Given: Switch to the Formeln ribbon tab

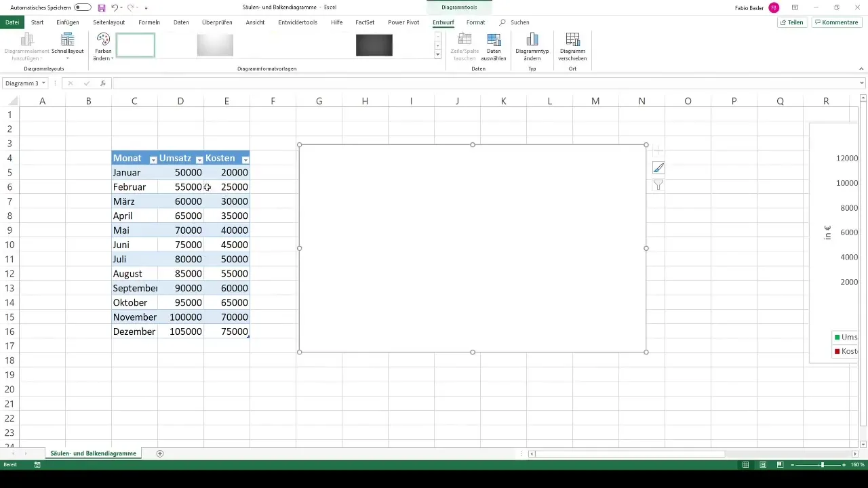Looking at the screenshot, I should tap(149, 22).
